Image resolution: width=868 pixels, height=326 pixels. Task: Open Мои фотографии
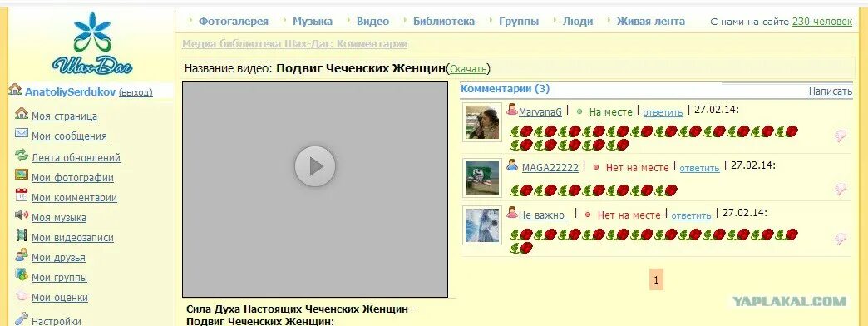72,178
